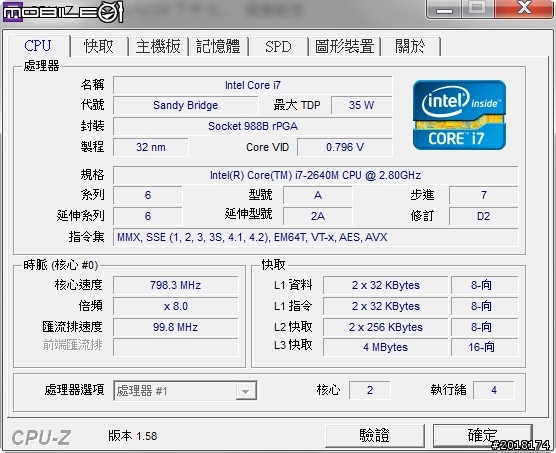Click the 確定 button
Viewport: 556px width, 453px height.
(x=483, y=435)
